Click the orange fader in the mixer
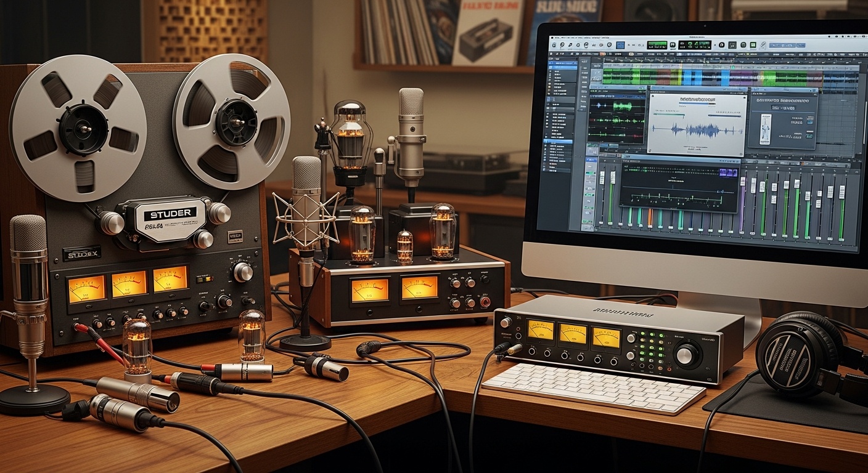 coord(649,217)
